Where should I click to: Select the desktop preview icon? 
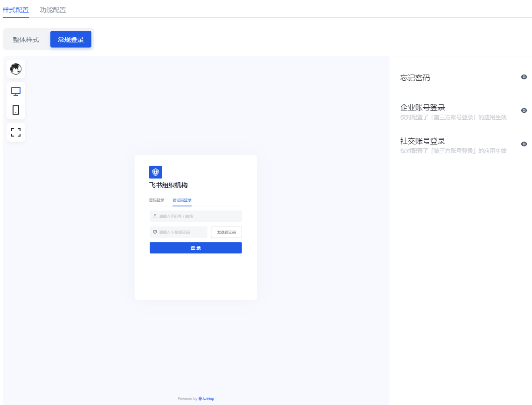click(x=16, y=91)
